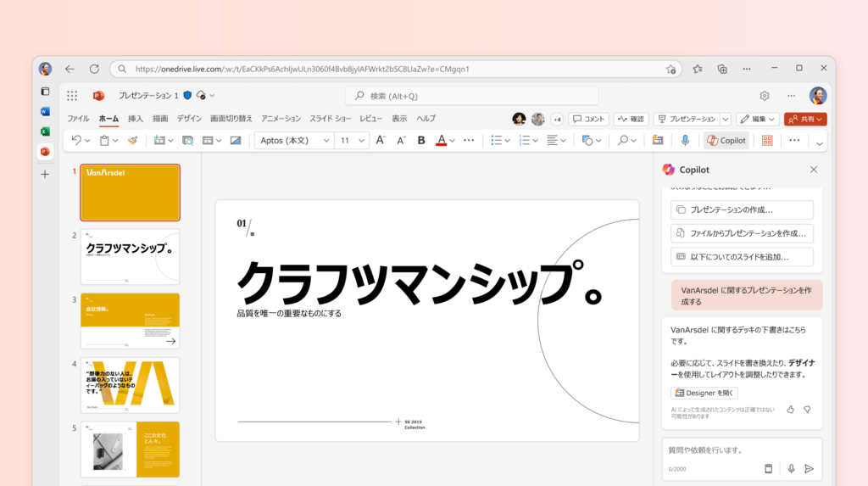Click the Designer を開く button

704,393
